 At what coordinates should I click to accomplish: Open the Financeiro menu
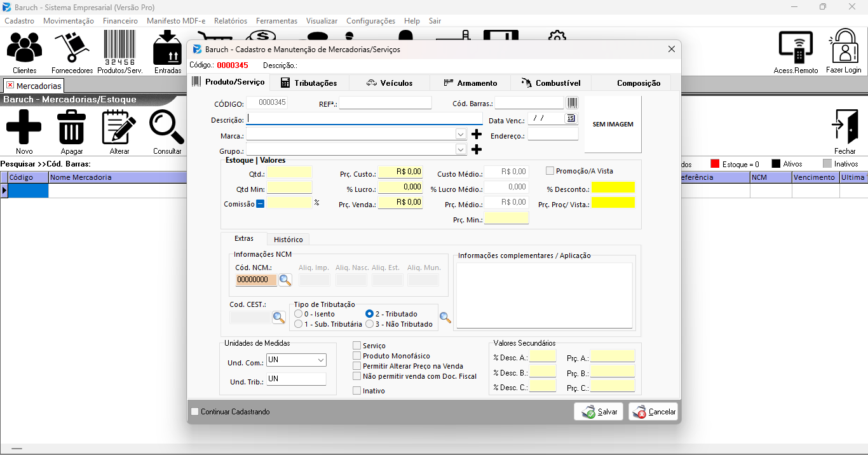(x=121, y=21)
